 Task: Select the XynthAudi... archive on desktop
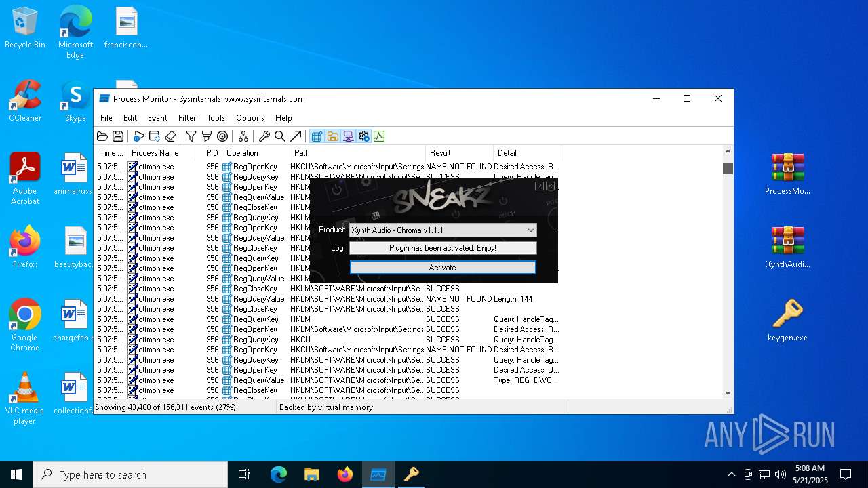(x=787, y=247)
